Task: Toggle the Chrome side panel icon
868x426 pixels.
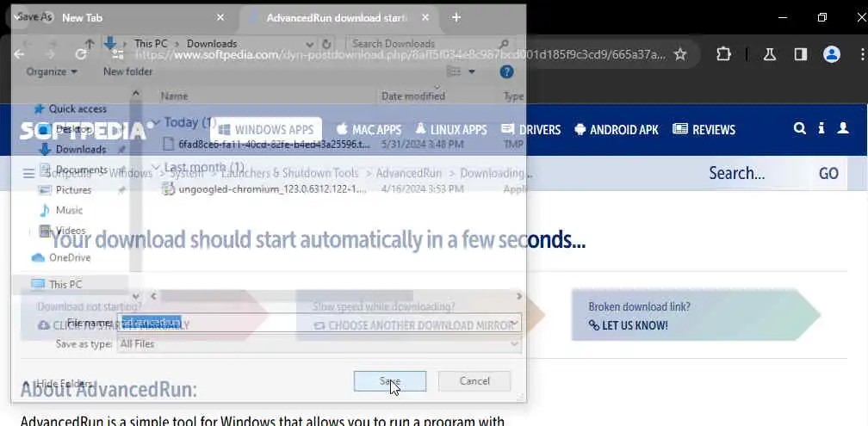Action: click(801, 53)
